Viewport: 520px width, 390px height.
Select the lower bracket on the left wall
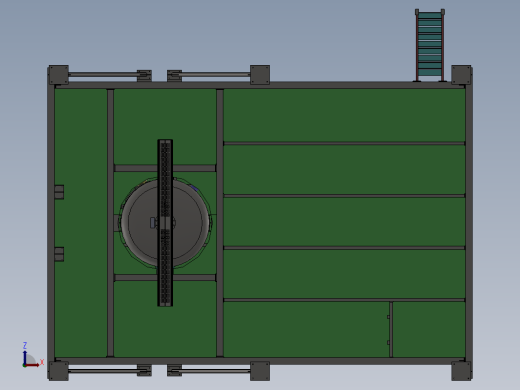coord(59,254)
